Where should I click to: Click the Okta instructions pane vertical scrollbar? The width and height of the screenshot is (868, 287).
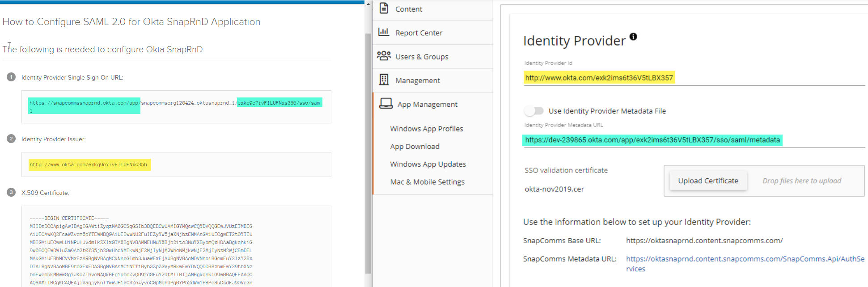coord(368,153)
